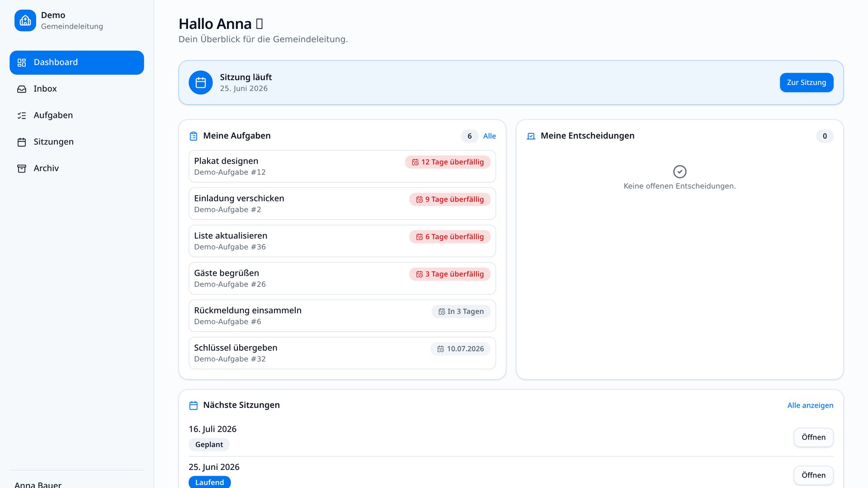This screenshot has width=868, height=488.
Task: Click the Alle anzeigen link
Action: coord(810,405)
